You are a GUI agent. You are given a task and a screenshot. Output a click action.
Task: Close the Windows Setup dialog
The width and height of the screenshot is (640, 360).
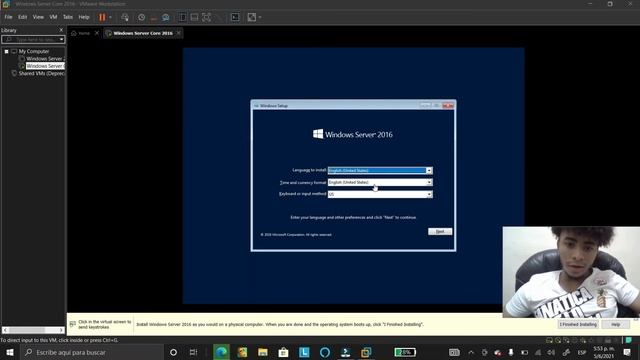click(x=448, y=105)
